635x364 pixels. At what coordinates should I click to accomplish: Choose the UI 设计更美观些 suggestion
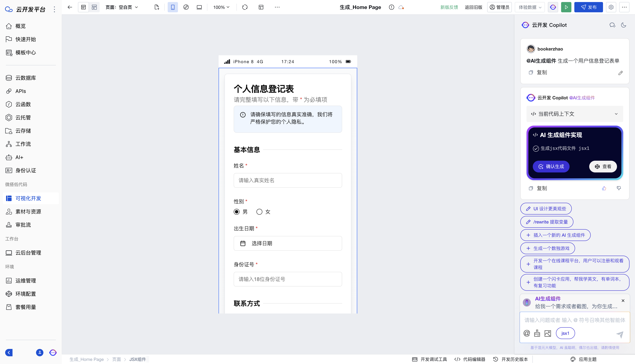coord(546,208)
